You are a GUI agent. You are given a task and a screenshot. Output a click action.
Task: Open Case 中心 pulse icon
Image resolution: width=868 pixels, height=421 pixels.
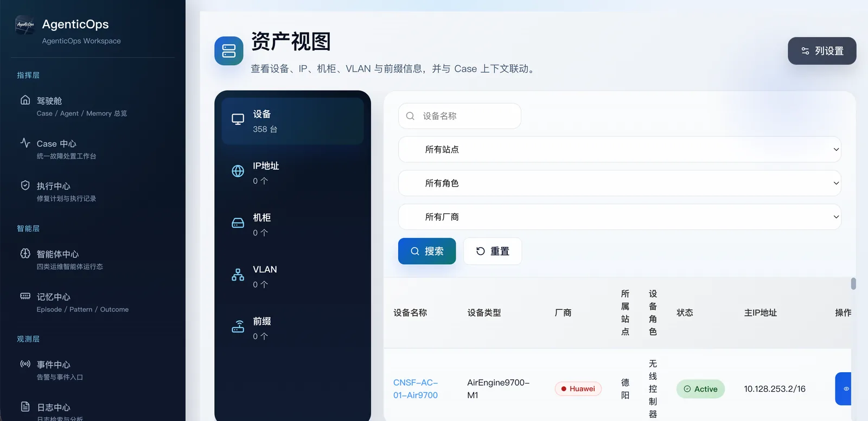pyautogui.click(x=25, y=143)
